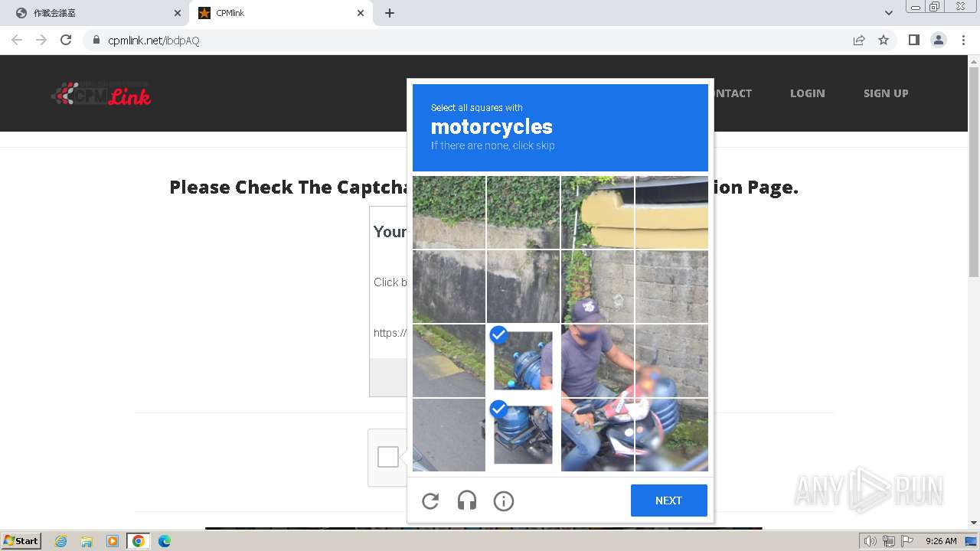Image resolution: width=980 pixels, height=551 pixels.
Task: Click the scrollbar down arrow
Action: click(974, 523)
